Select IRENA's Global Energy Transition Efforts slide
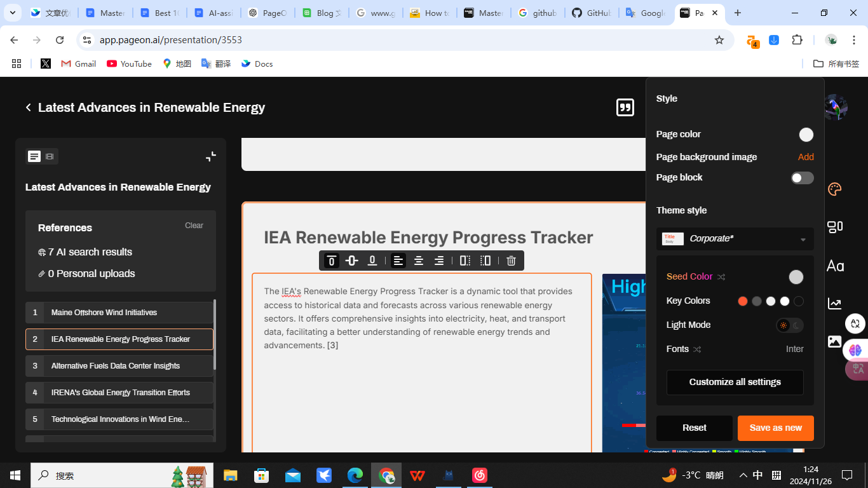868x488 pixels. (x=119, y=393)
